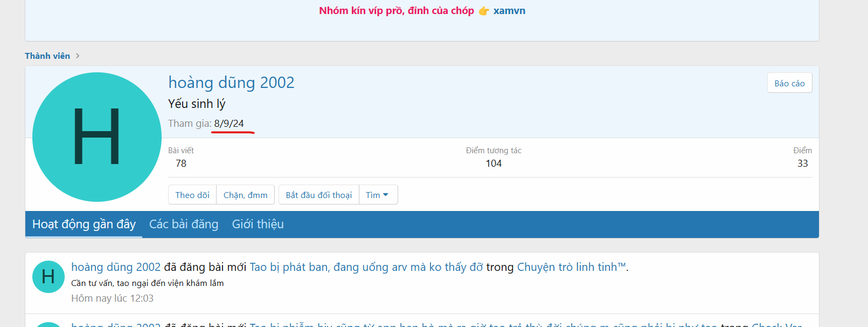Click the small H avatar in activity feed
868x327 pixels.
coord(48,277)
